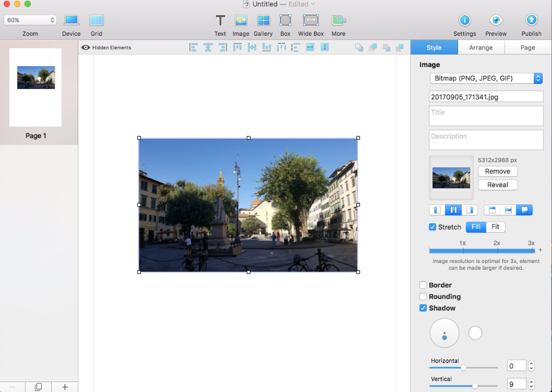This screenshot has height=392, width=552.
Task: Switch to the Page tab
Action: tap(528, 48)
